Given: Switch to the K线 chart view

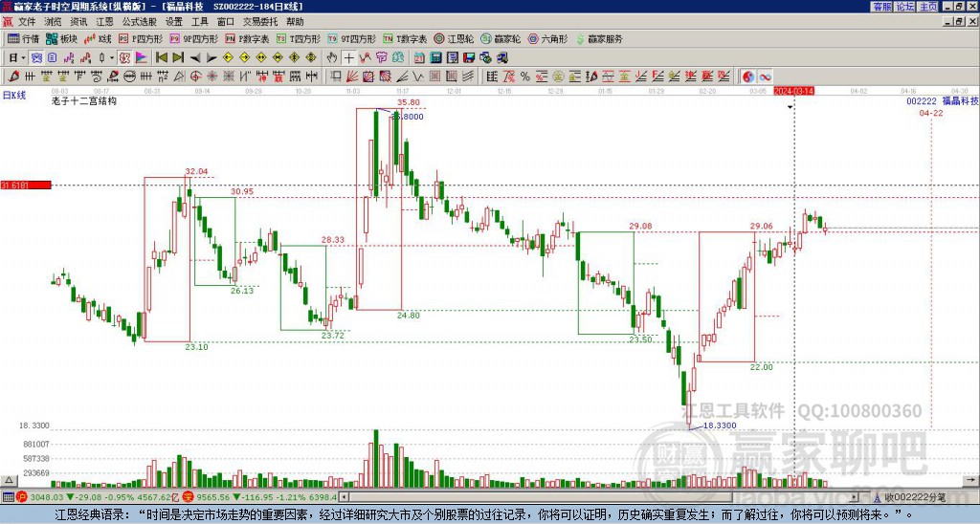Looking at the screenshot, I should 98,38.
